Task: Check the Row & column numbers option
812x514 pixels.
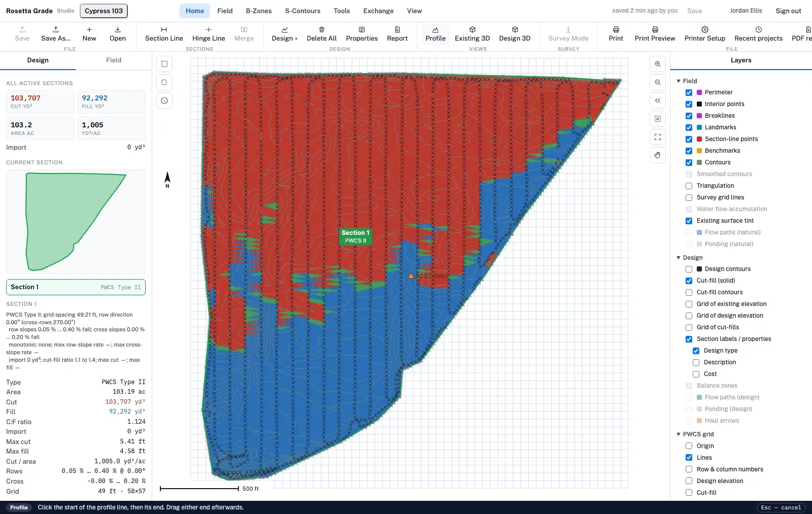Action: [x=689, y=469]
